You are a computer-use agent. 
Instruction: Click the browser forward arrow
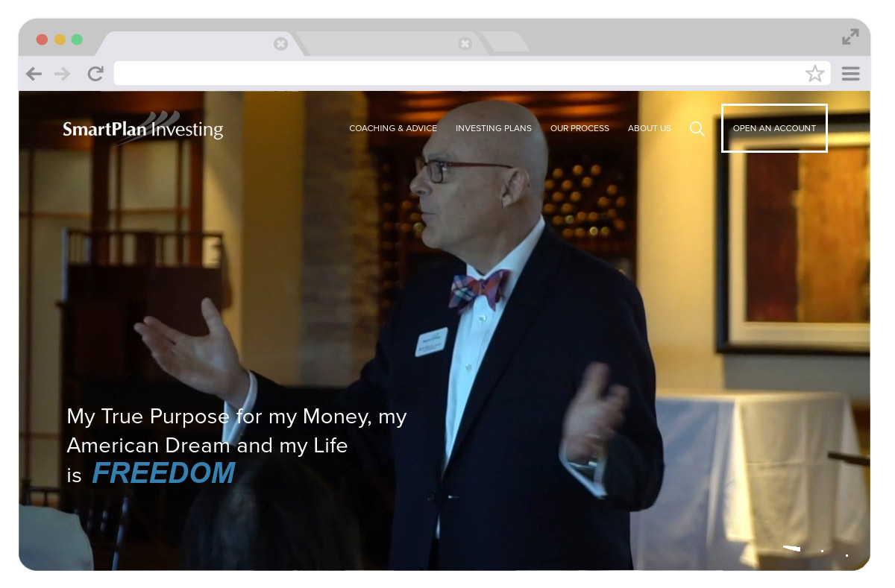[63, 74]
